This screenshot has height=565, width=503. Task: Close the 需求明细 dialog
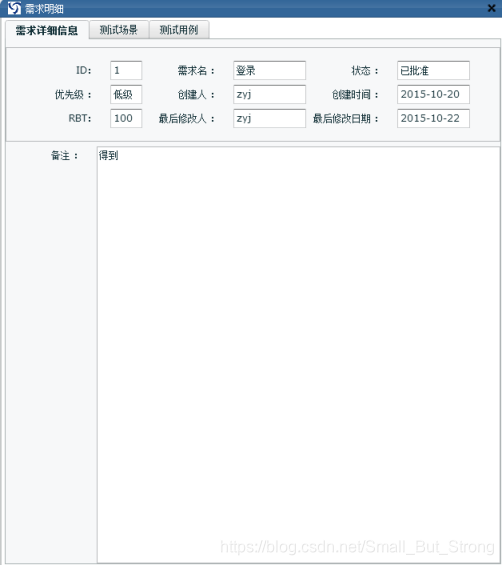tap(491, 8)
